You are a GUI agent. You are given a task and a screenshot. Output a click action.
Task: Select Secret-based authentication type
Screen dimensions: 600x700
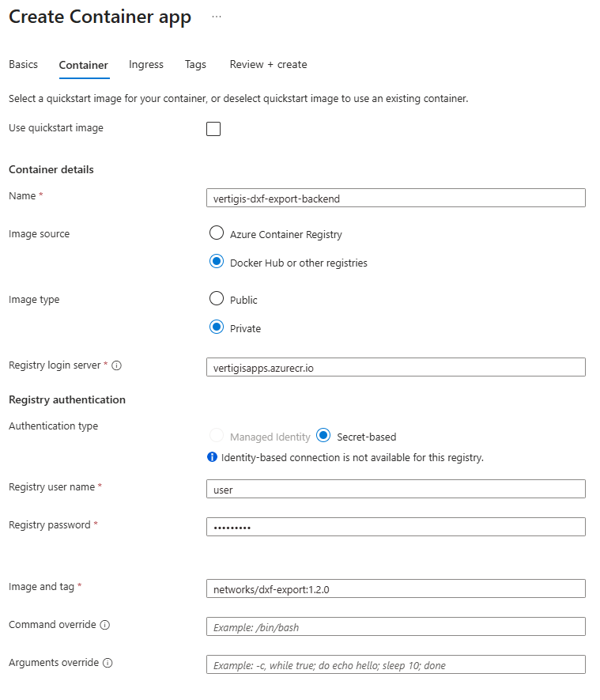coord(323,436)
